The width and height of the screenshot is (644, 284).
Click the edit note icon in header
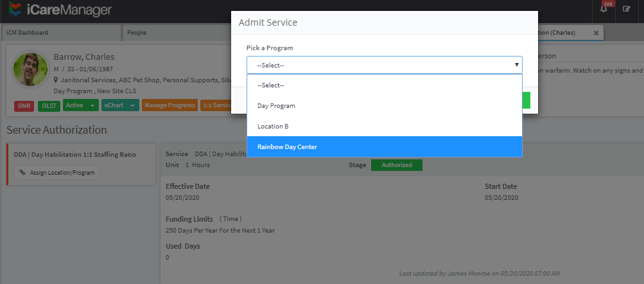point(626,8)
